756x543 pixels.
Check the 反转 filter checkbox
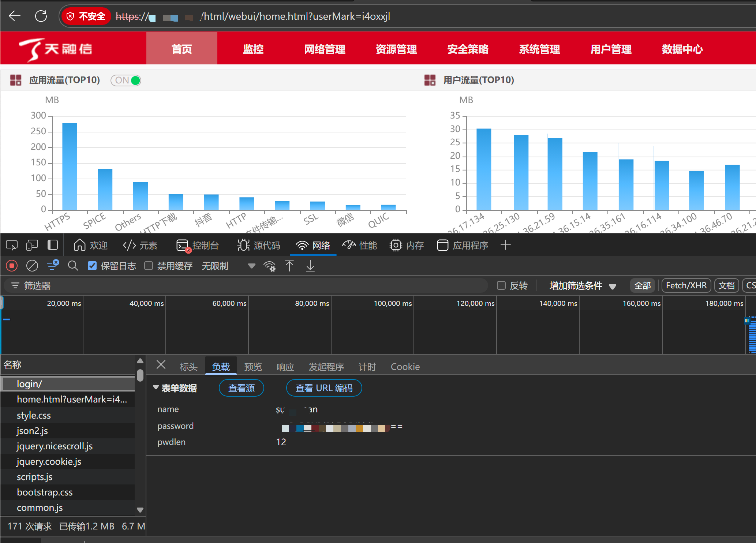(501, 285)
